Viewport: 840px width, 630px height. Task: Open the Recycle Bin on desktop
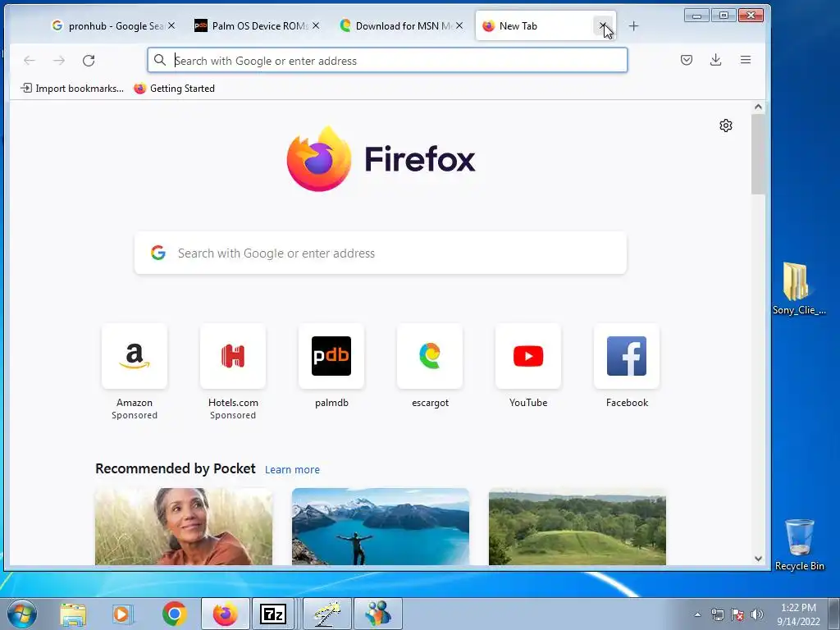[799, 545]
